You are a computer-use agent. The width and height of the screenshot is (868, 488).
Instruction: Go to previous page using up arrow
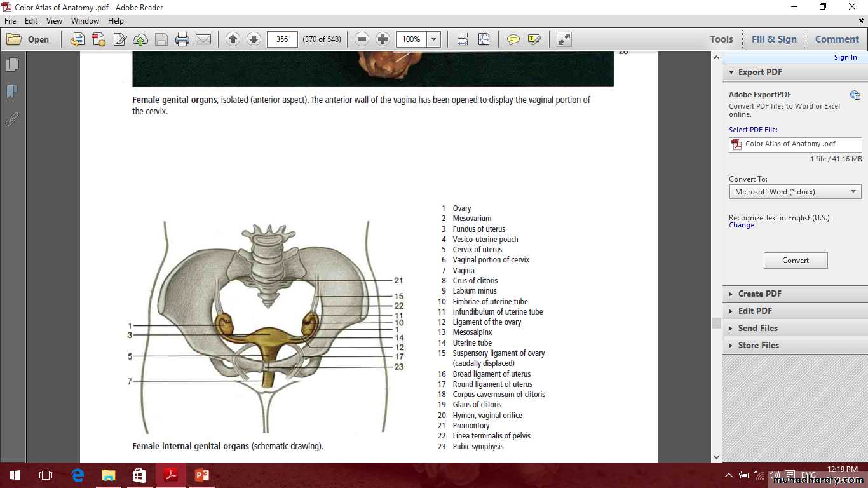233,39
